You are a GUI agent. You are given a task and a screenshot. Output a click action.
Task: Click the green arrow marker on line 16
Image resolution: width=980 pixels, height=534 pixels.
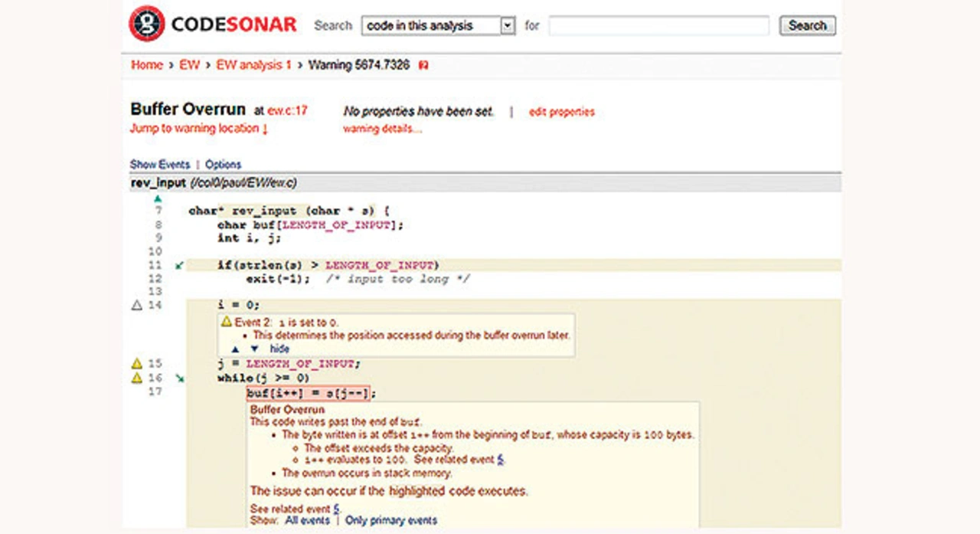pyautogui.click(x=179, y=378)
